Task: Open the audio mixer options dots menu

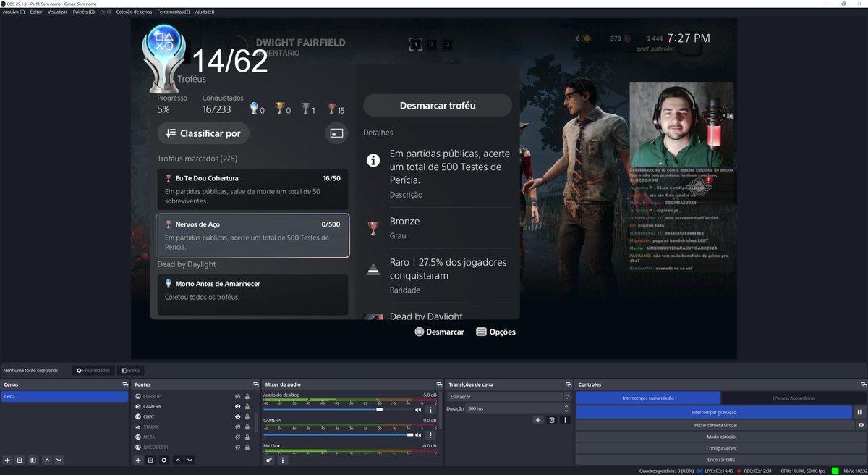Action: point(283,460)
